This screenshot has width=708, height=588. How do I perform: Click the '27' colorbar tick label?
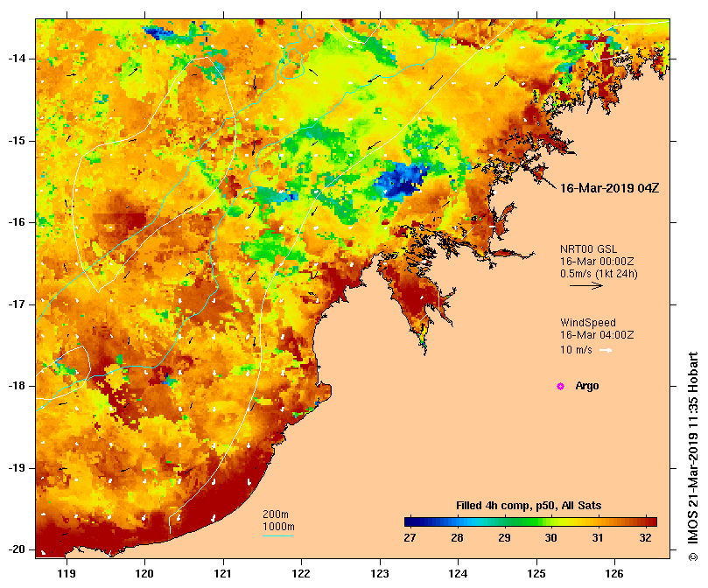coord(410,538)
